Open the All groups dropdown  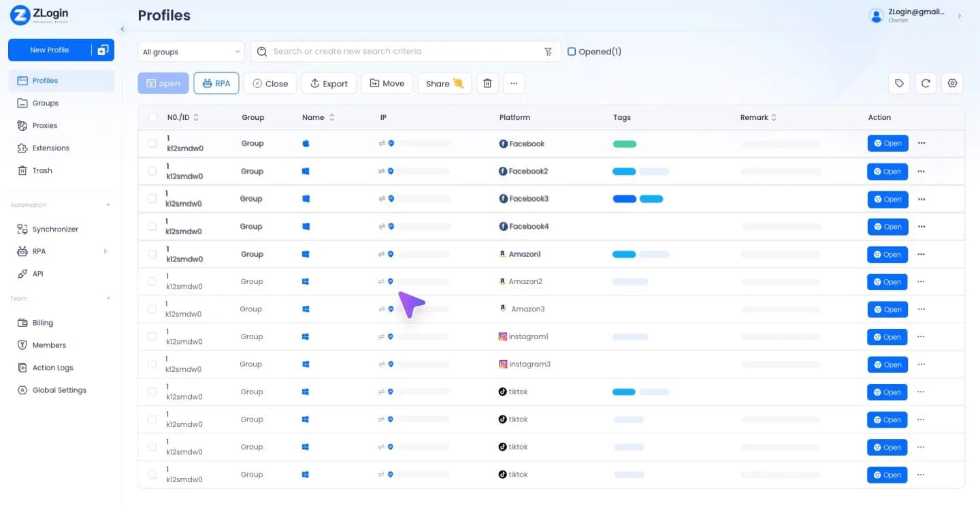click(191, 52)
